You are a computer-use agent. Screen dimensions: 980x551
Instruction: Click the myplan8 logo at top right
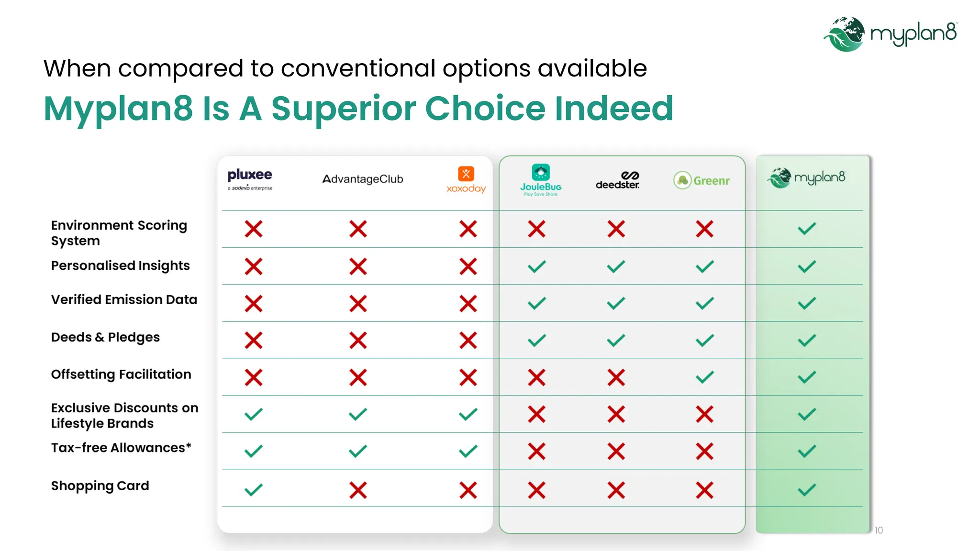pyautogui.click(x=890, y=33)
